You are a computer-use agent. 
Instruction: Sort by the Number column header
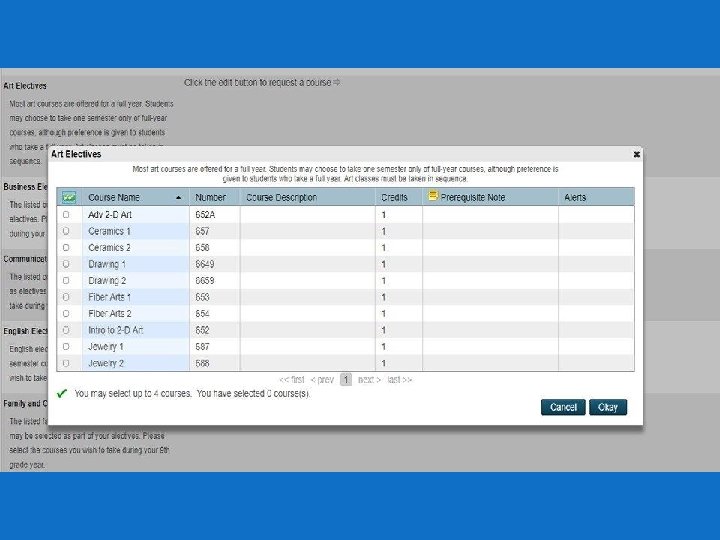tap(214, 197)
